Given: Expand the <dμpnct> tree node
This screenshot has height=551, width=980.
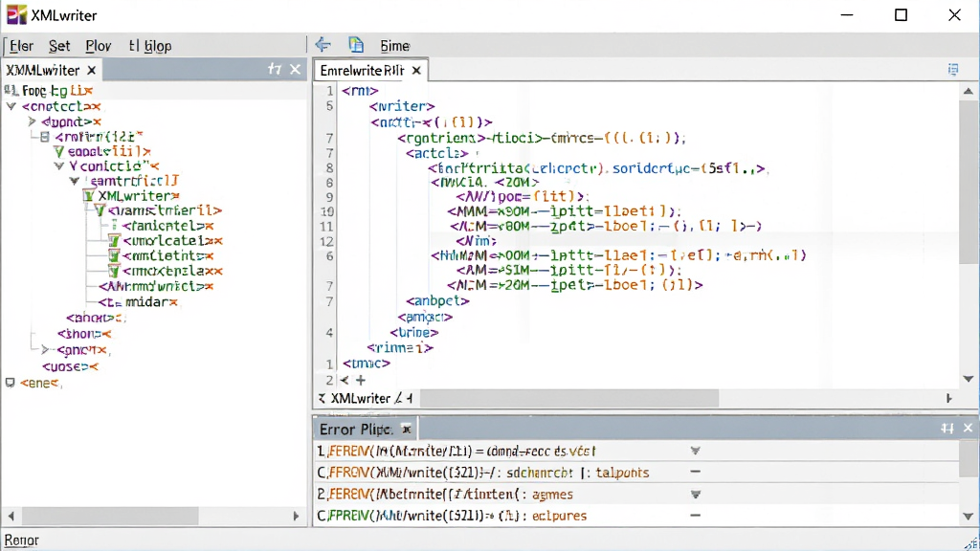Looking at the screenshot, I should (32, 121).
